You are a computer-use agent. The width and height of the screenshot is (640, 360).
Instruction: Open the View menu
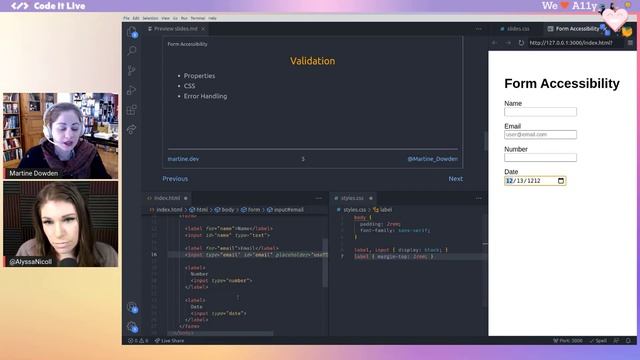[x=165, y=18]
